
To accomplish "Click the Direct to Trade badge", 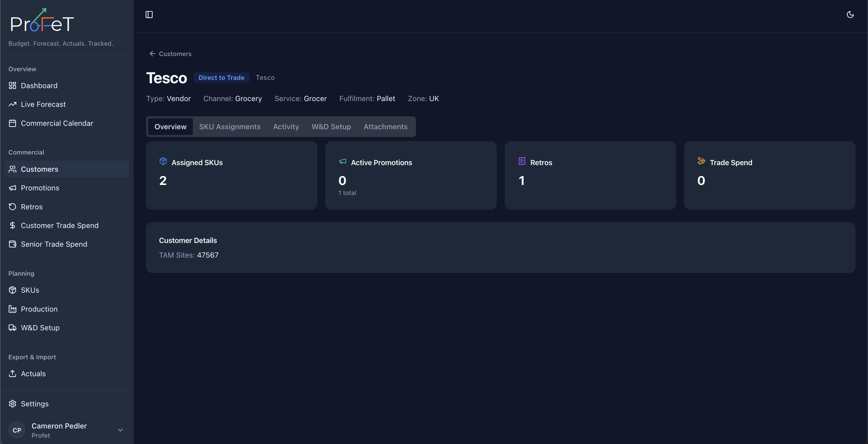I will click(x=221, y=78).
